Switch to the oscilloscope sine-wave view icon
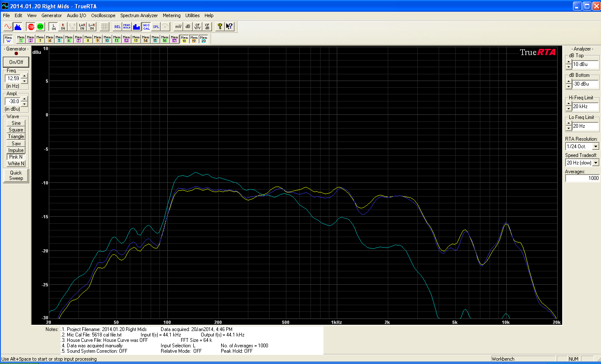The image size is (601, 364). (x=8, y=27)
